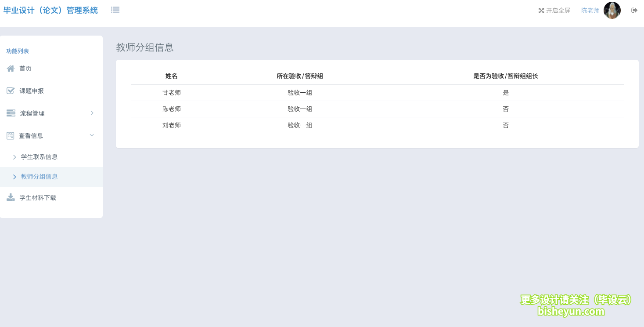Select 教师分组信息 in the sidebar
Viewport: 644px width, 327px height.
pos(39,177)
